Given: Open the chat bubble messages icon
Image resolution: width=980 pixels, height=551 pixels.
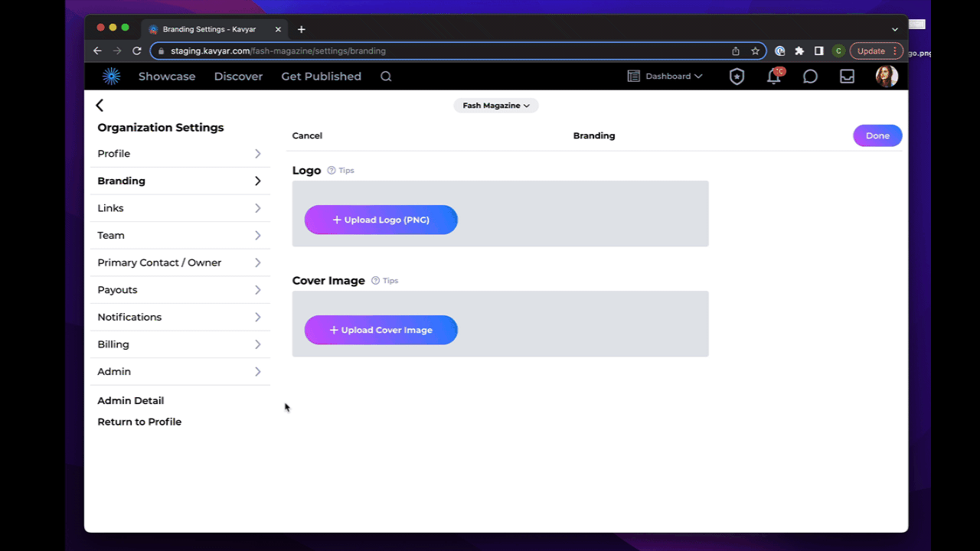Looking at the screenshot, I should tap(810, 77).
